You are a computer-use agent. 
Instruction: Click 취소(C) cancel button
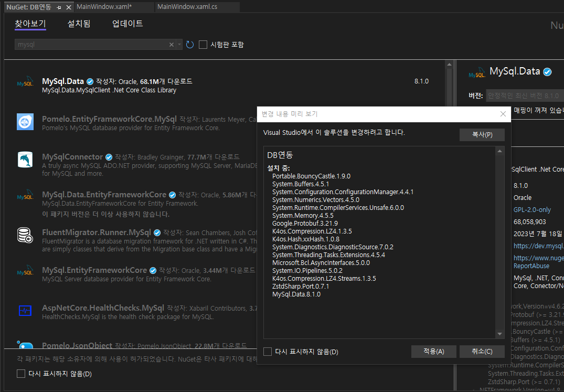click(482, 352)
